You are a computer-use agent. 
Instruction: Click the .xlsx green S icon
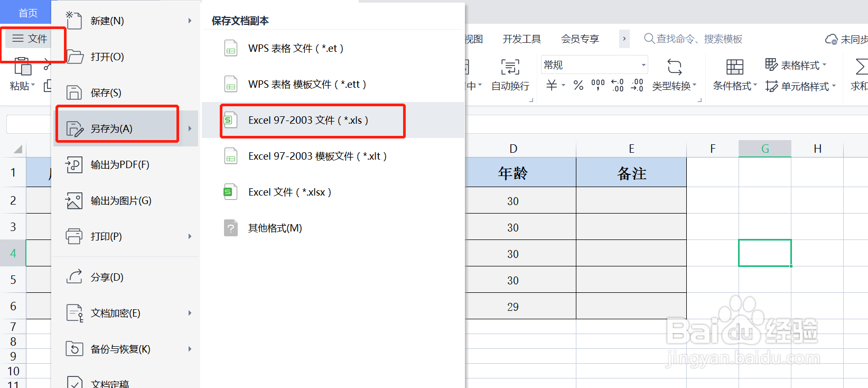coord(230,192)
